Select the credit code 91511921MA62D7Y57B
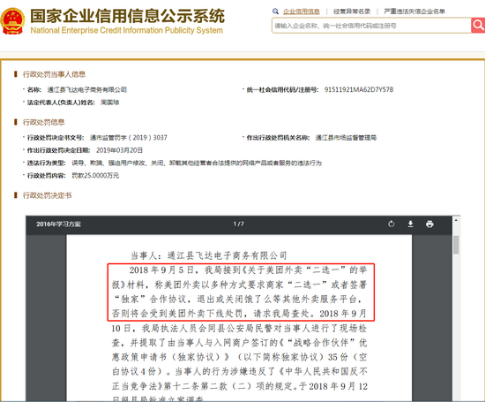This screenshot has height=402, width=485. [359, 90]
